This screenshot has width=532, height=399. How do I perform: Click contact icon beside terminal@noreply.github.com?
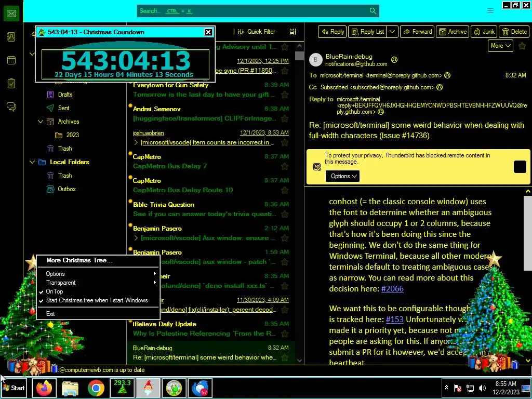click(447, 75)
